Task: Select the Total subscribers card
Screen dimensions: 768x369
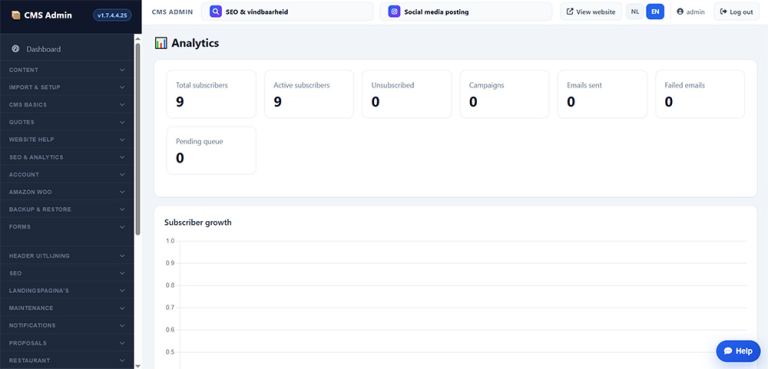Action: click(x=211, y=94)
